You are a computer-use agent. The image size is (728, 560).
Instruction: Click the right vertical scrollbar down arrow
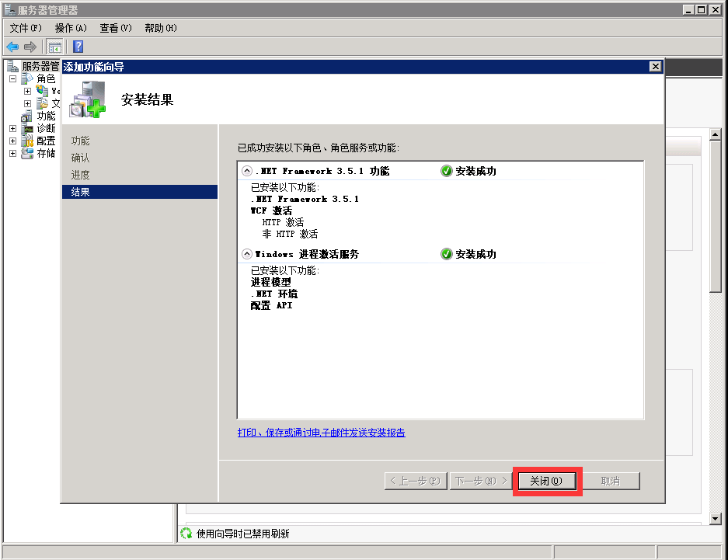(716, 518)
